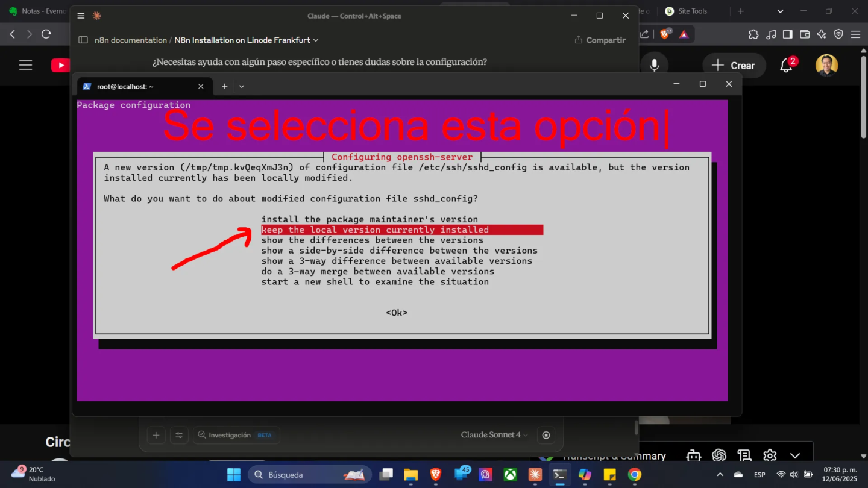Start YouTube voice search with microphone
868x488 pixels.
click(x=655, y=65)
